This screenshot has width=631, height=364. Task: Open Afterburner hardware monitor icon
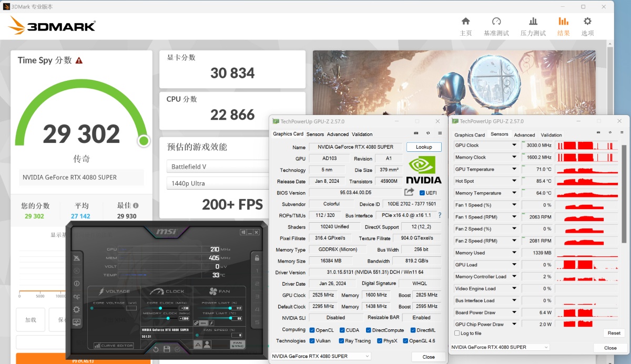click(77, 322)
